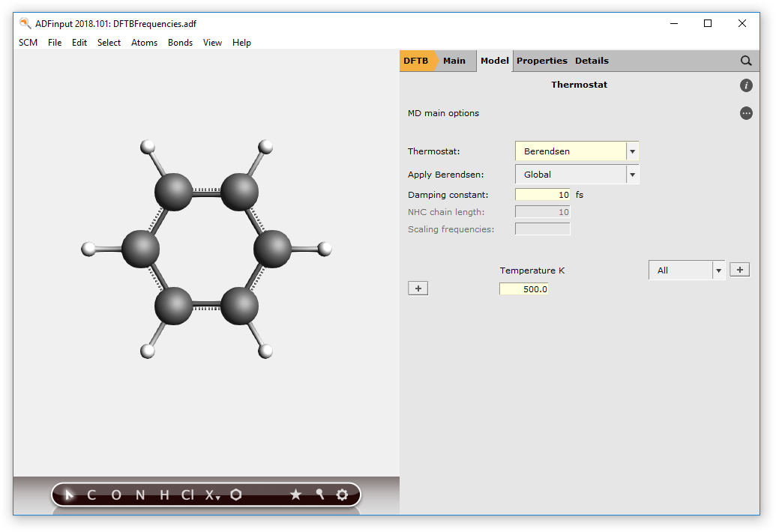
Task: Add a temperature row with left plus button
Action: (418, 288)
